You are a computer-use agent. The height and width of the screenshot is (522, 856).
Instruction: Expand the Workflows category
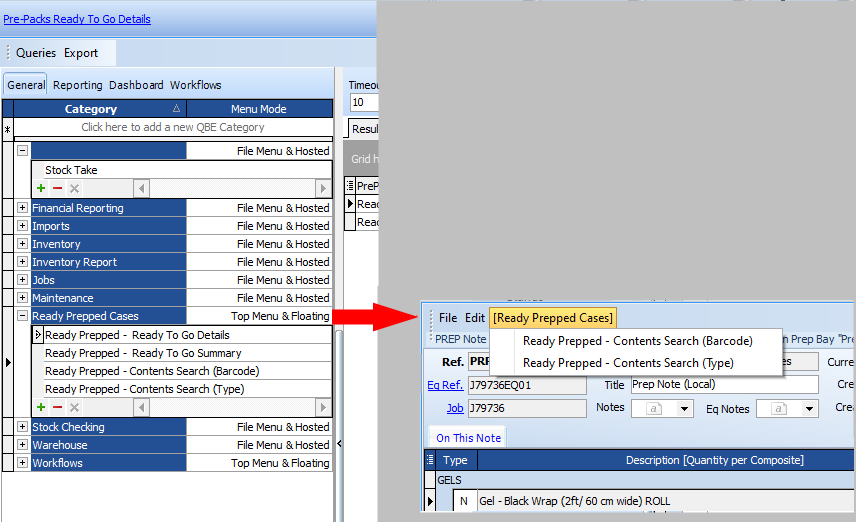[23, 463]
